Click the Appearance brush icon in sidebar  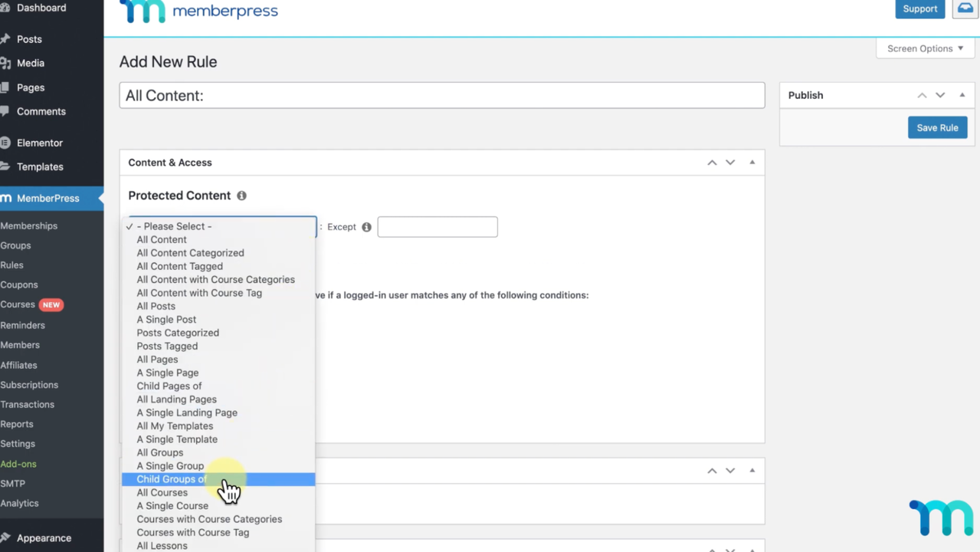[5, 538]
